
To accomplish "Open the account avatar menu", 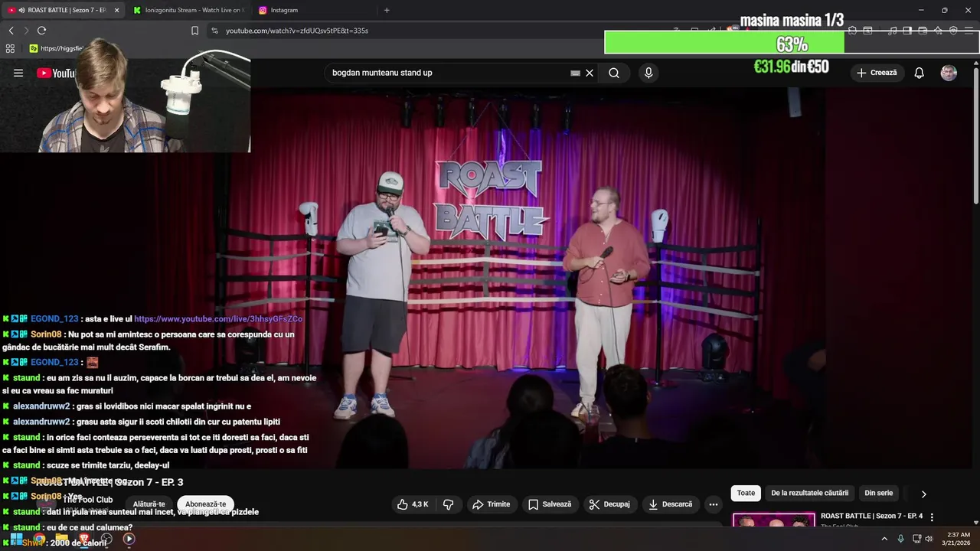I will [949, 73].
